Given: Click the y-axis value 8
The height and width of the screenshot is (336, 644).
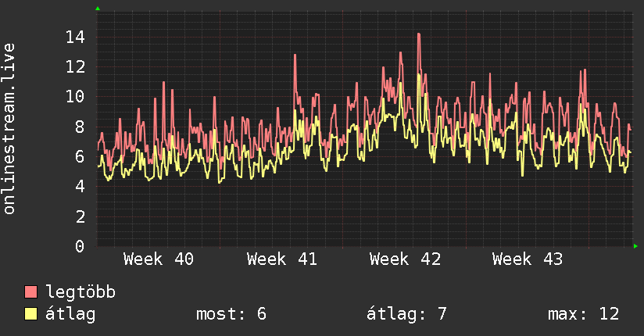Looking at the screenshot, I should click(x=80, y=127).
